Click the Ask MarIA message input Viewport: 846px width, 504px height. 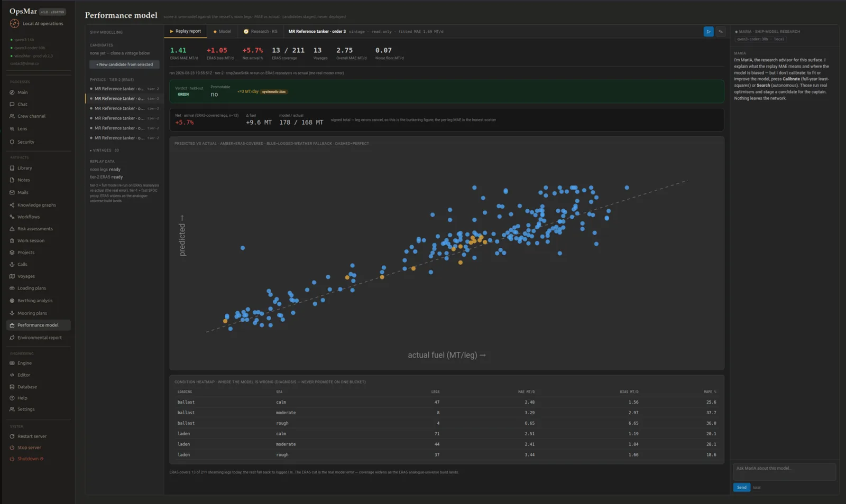(785, 472)
